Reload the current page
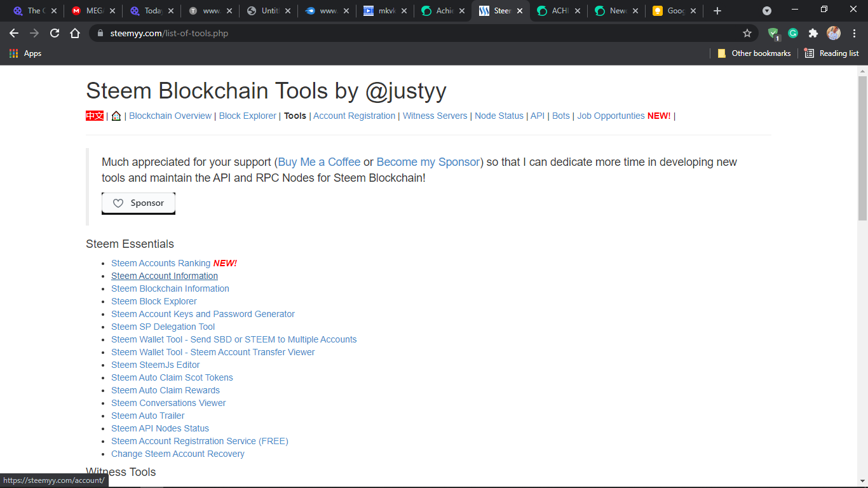868x488 pixels. [x=55, y=33]
